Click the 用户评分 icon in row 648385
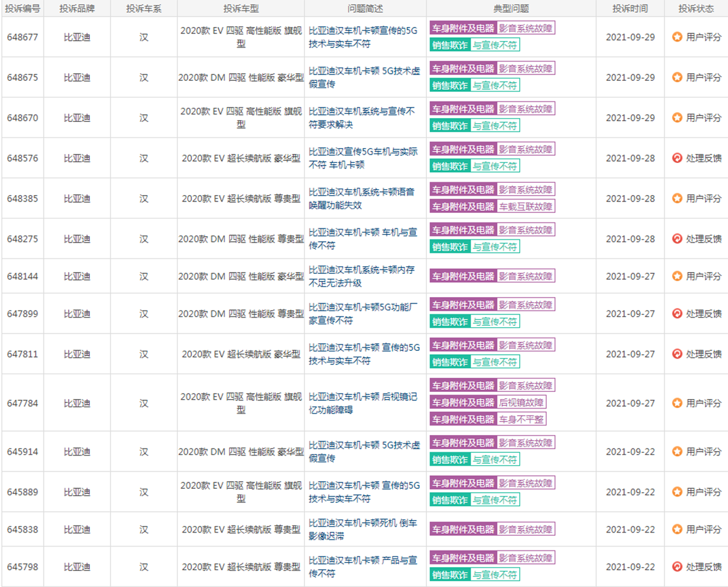728x587 pixels. click(677, 199)
